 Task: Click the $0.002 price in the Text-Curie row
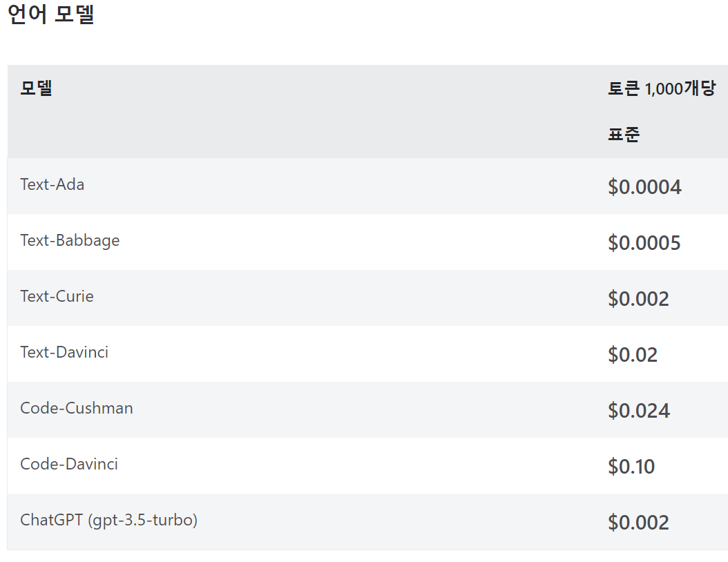point(638,299)
